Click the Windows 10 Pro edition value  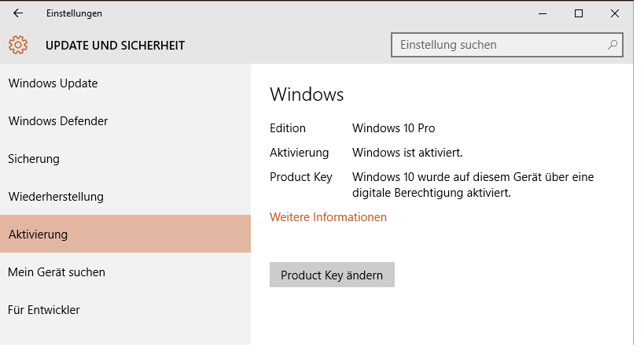coord(393,128)
